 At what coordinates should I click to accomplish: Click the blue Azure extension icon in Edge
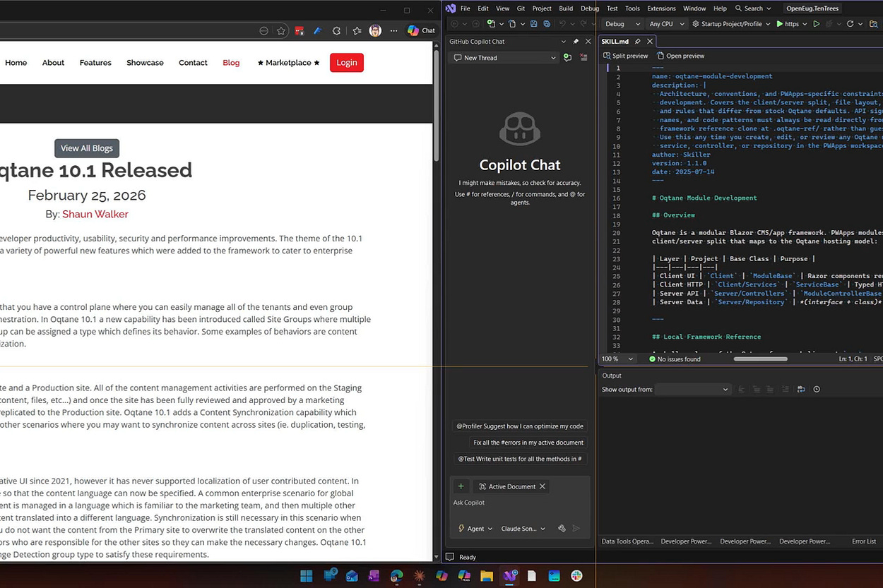point(318,30)
